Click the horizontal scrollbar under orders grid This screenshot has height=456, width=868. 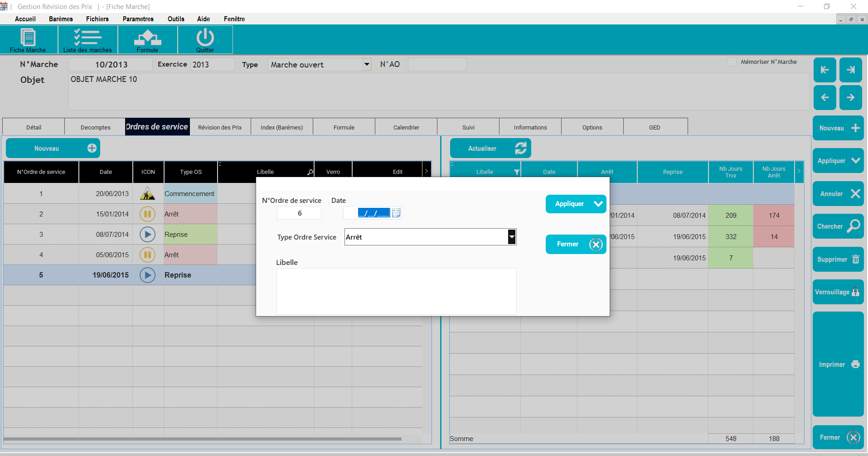pyautogui.click(x=202, y=439)
